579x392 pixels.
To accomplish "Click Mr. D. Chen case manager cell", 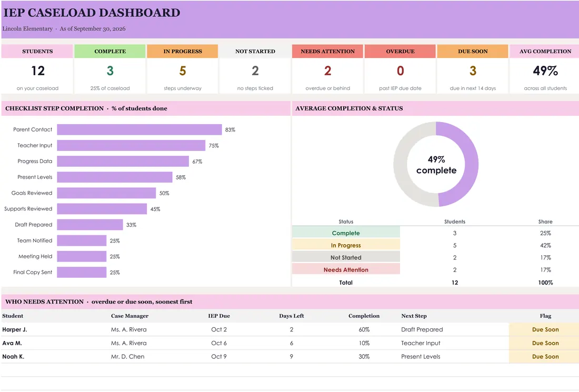I will pyautogui.click(x=127, y=357).
